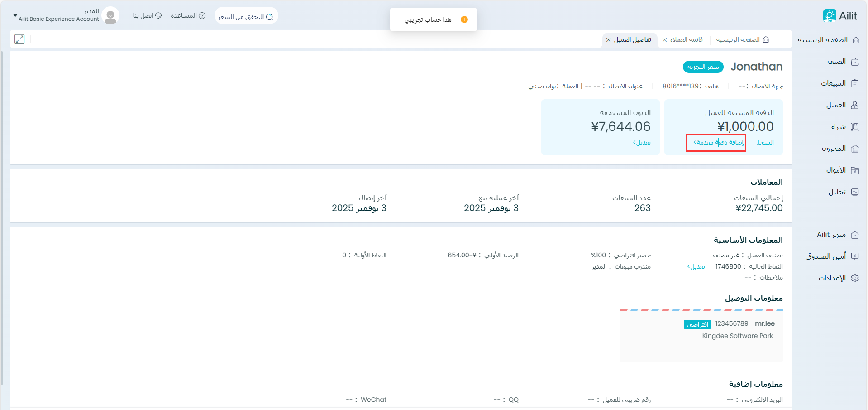Click the add advance payment (إضافة دفعة مقدّمة) link
Screen dimensions: 868x410
pyautogui.click(x=718, y=142)
